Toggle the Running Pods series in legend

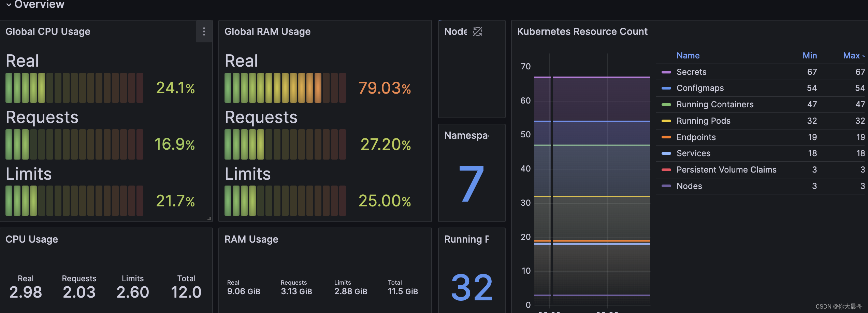(x=703, y=121)
